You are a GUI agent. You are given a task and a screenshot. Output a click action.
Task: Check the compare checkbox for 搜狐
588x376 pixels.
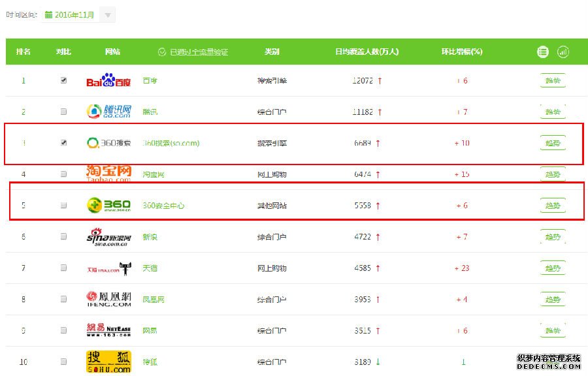click(x=64, y=362)
